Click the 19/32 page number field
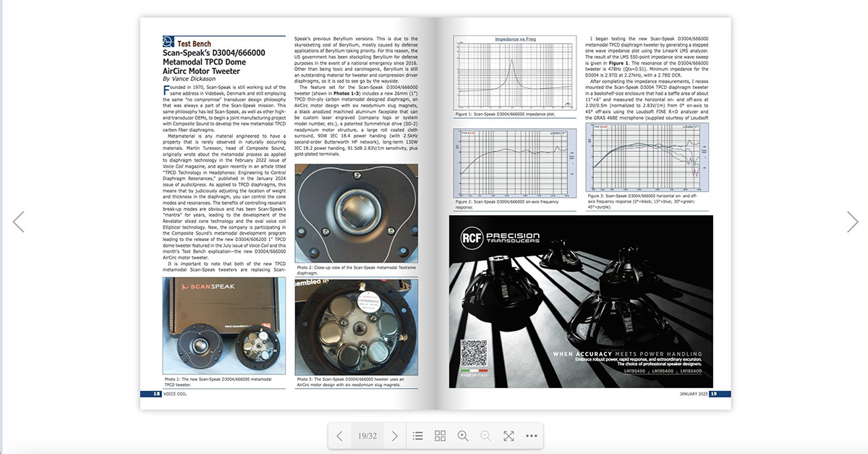Screen dimensions: 868x454 (x=367, y=436)
